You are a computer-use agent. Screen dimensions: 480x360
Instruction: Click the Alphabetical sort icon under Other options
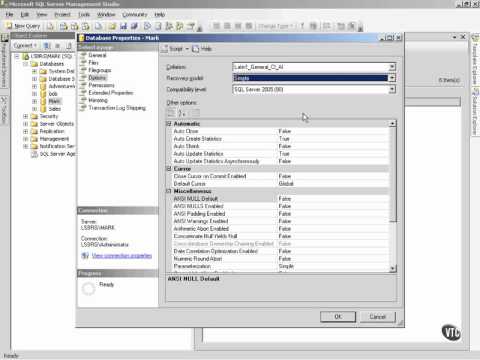[182, 113]
